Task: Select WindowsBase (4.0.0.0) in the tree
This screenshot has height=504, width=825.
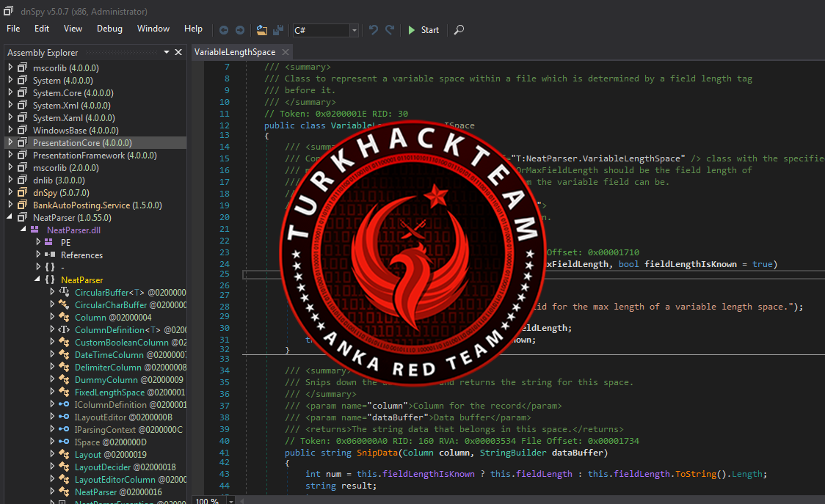Action: coord(76,131)
